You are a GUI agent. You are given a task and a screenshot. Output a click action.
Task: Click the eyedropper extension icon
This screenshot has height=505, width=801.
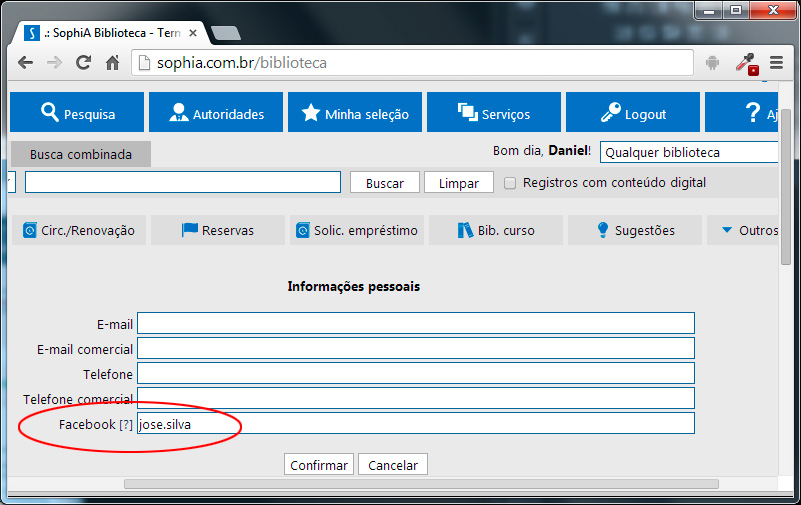point(745,63)
